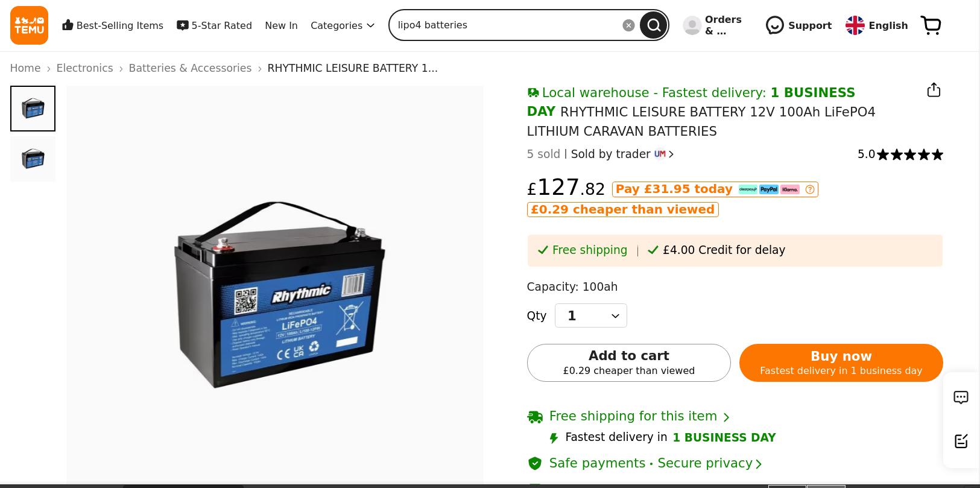
Task: Open the shopping cart icon
Action: click(x=931, y=25)
